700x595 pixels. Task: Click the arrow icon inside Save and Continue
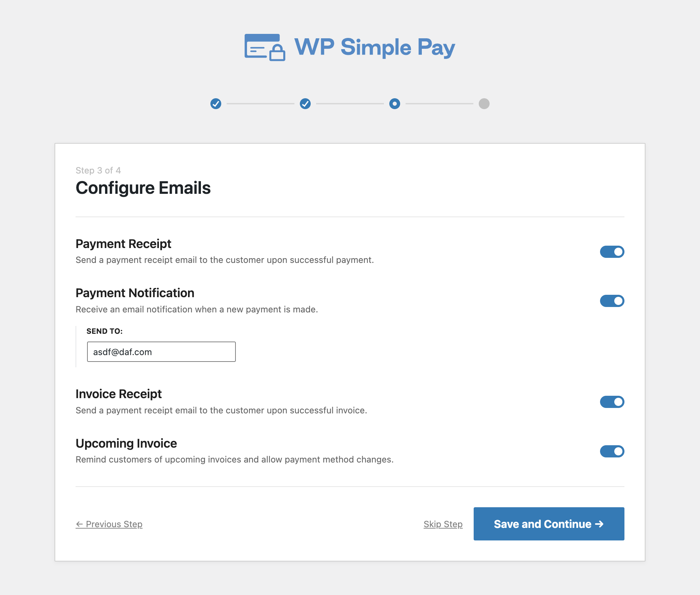(x=600, y=524)
